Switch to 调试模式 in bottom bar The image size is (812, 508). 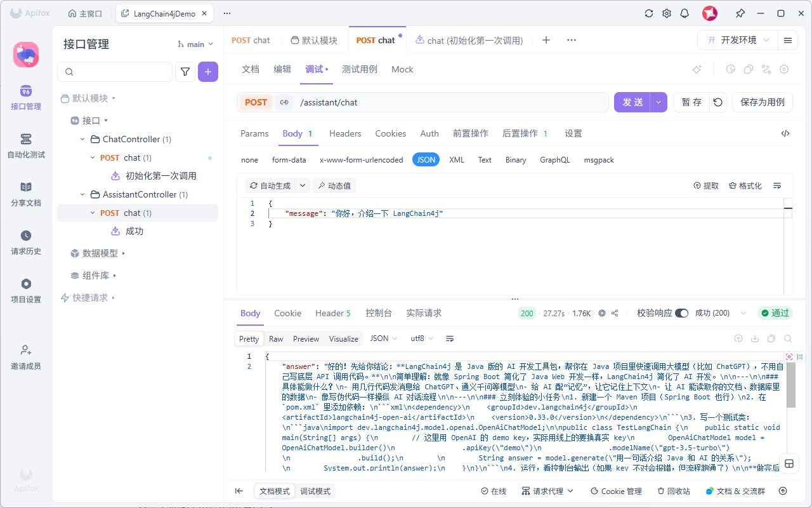(x=315, y=491)
